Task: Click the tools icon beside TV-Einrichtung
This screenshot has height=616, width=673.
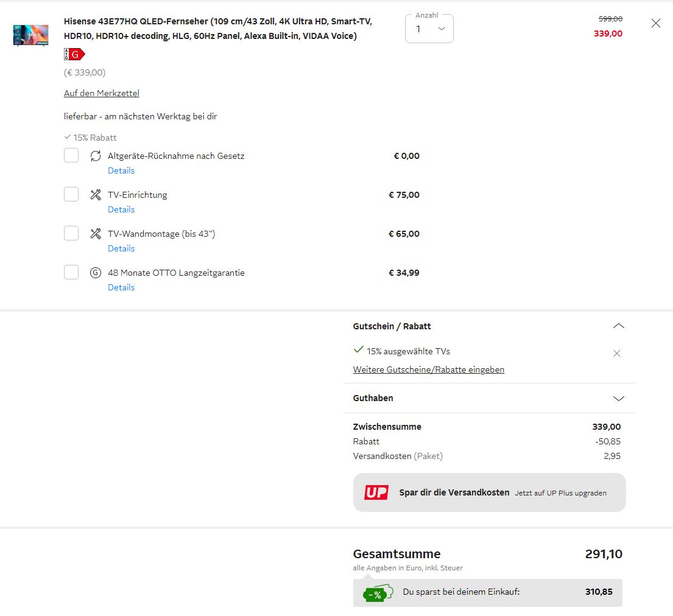Action: coord(96,195)
